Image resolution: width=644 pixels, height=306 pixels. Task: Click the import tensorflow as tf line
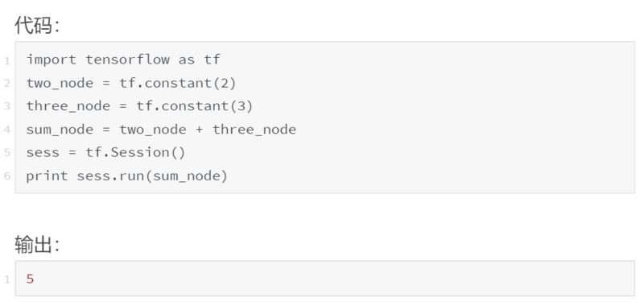pos(124,60)
